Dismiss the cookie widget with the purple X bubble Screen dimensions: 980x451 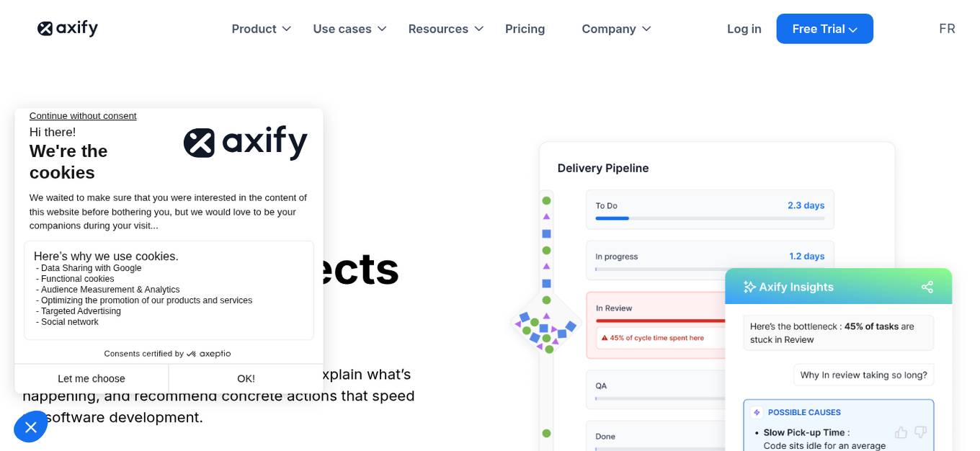pyautogui.click(x=30, y=427)
